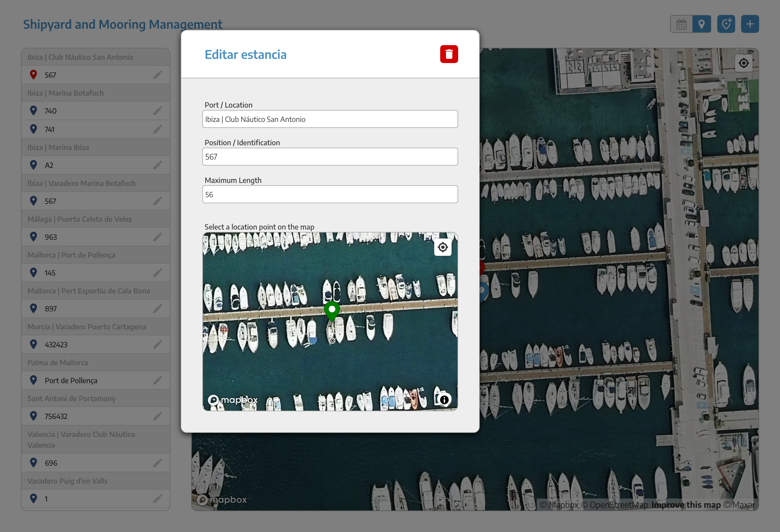Click the Improve this map link
780x532 pixels.
click(x=686, y=505)
